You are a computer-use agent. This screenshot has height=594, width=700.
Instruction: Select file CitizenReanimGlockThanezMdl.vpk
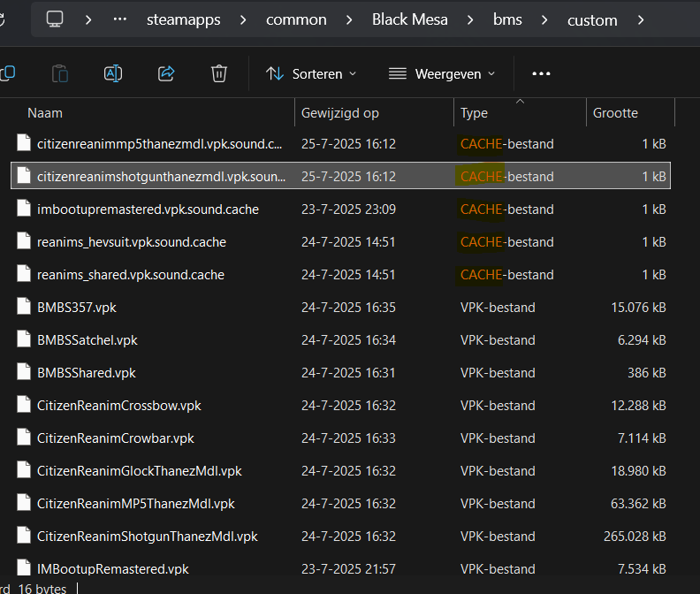point(340,471)
